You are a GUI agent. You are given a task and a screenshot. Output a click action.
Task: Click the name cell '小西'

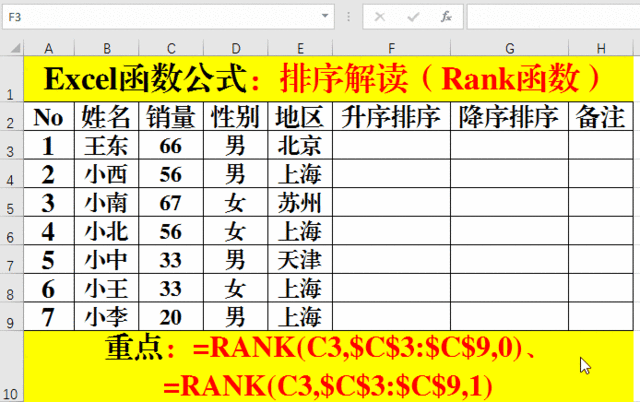pos(107,174)
